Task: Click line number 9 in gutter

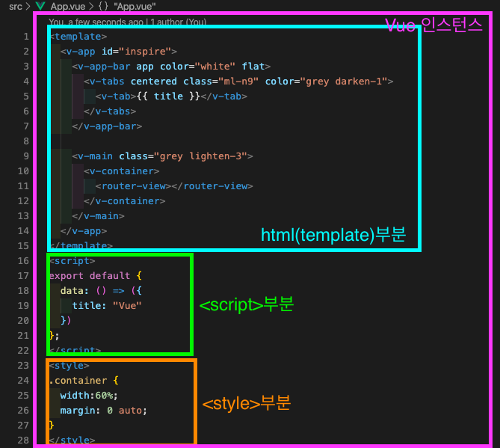Action: pyautogui.click(x=26, y=156)
